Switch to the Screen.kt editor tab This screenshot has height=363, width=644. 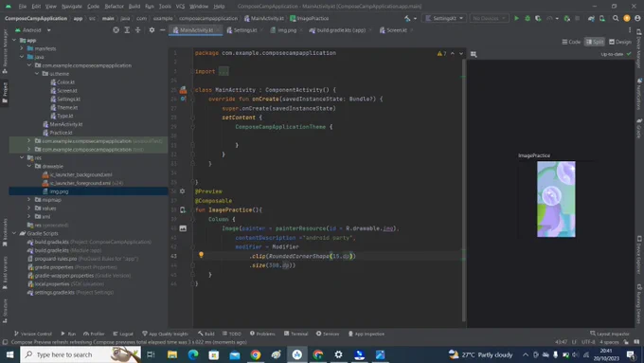[x=393, y=30]
